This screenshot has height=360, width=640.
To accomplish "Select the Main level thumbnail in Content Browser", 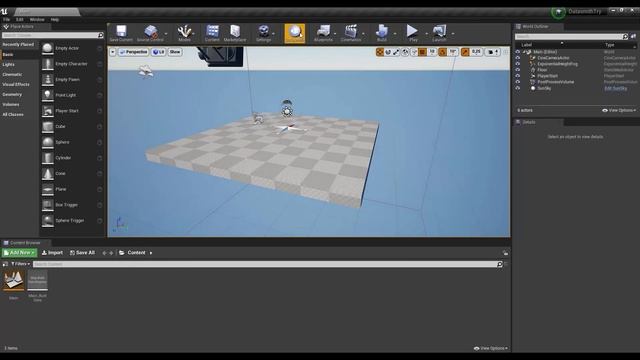I will tap(13, 280).
